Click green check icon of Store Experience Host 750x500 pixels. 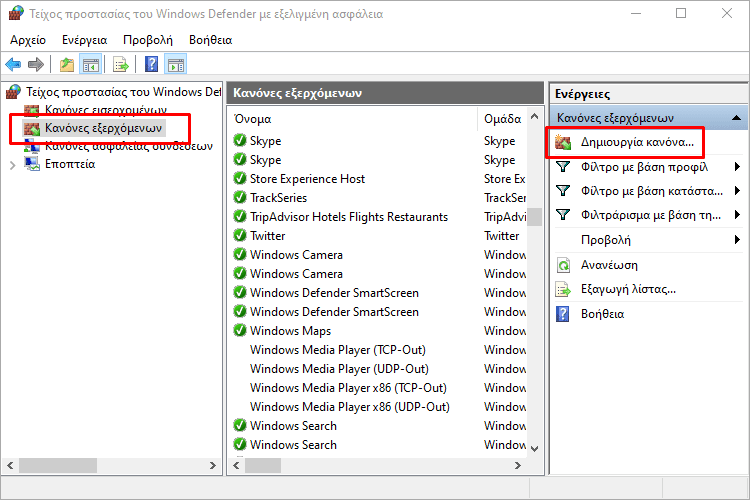pos(240,178)
